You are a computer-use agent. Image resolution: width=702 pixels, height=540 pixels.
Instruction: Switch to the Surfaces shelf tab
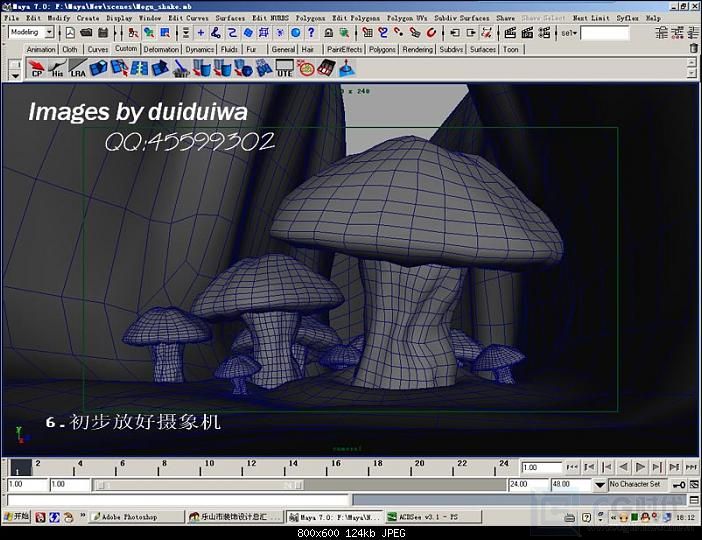tap(483, 49)
